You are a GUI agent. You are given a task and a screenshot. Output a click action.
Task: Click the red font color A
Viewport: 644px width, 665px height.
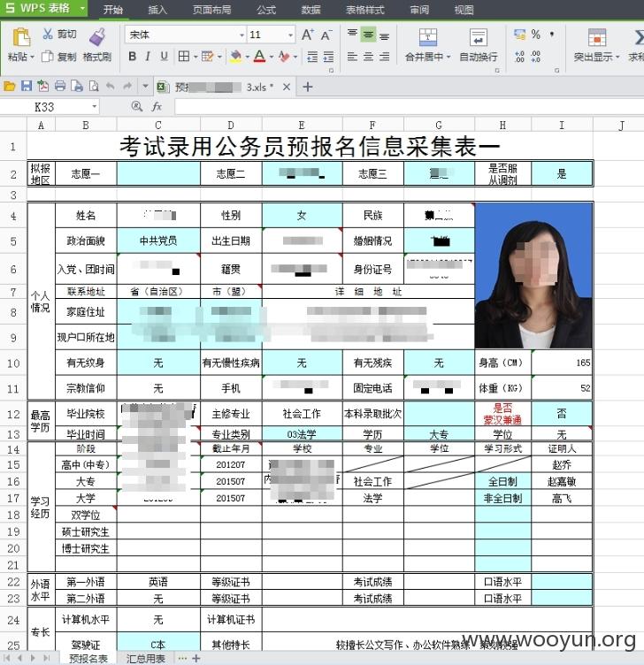260,56
